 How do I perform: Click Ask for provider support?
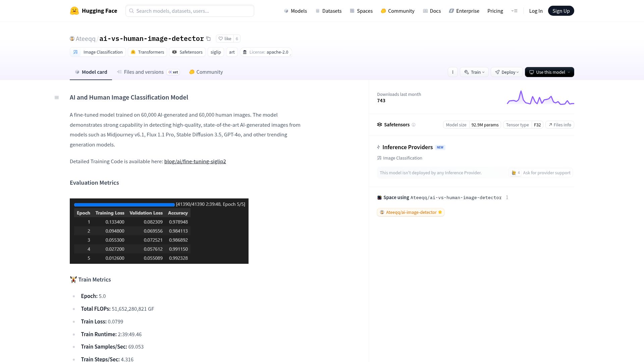tap(541, 173)
